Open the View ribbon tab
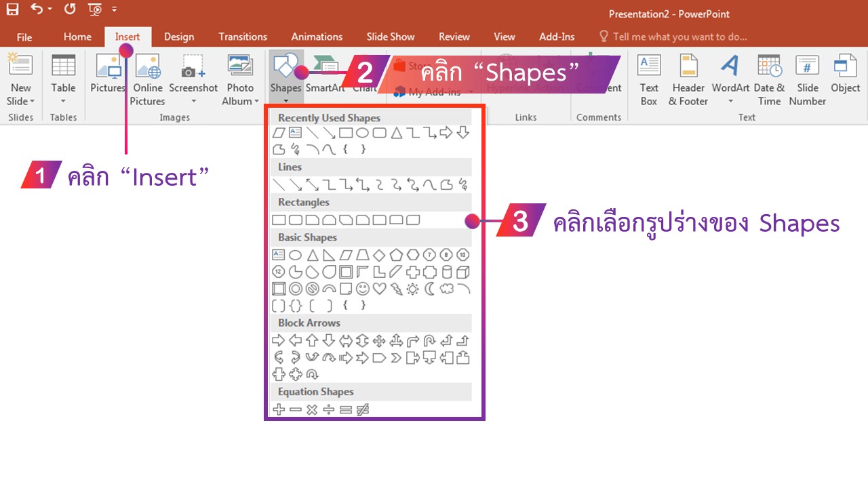This screenshot has width=868, height=488. [505, 37]
